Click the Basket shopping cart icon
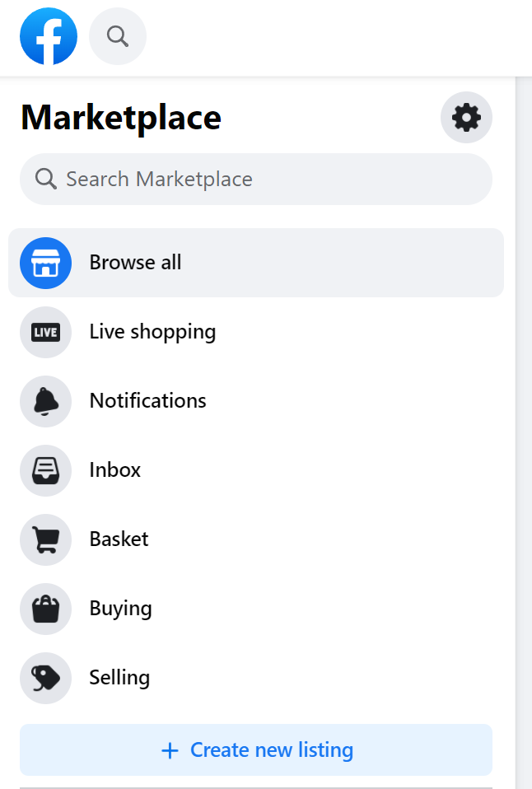Image resolution: width=532 pixels, height=789 pixels. tap(46, 539)
